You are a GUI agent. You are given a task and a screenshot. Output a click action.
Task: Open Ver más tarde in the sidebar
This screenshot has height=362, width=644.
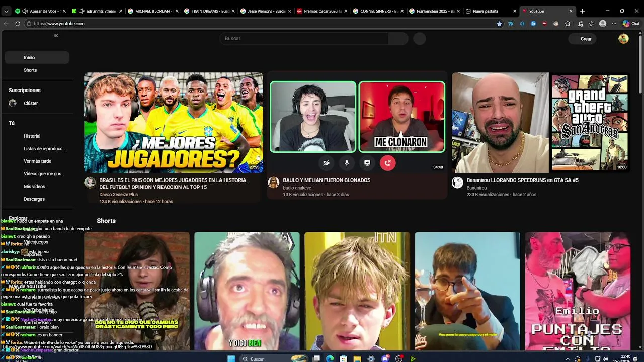pyautogui.click(x=37, y=161)
